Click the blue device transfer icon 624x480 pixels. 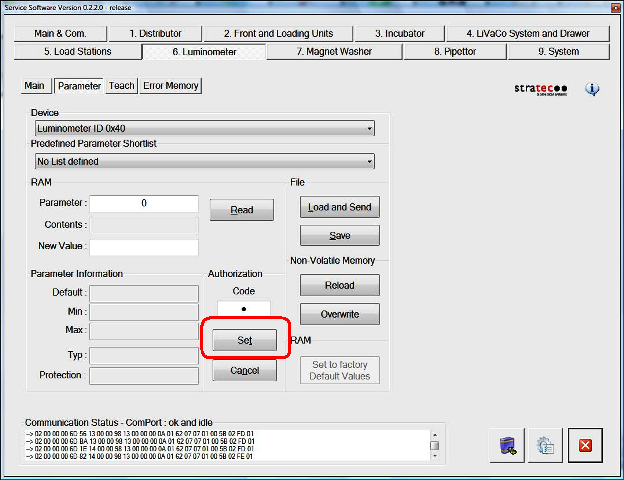pyautogui.click(x=509, y=445)
